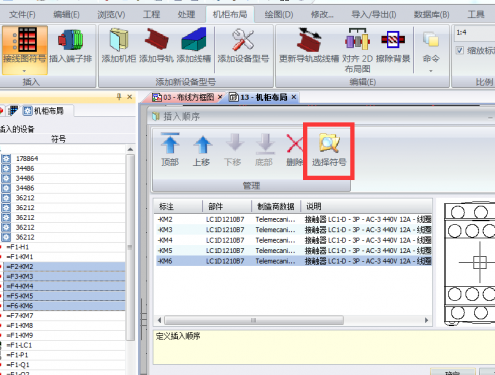Open the 绘图(D) ribbon tab
This screenshot has height=375, width=495.
(279, 15)
